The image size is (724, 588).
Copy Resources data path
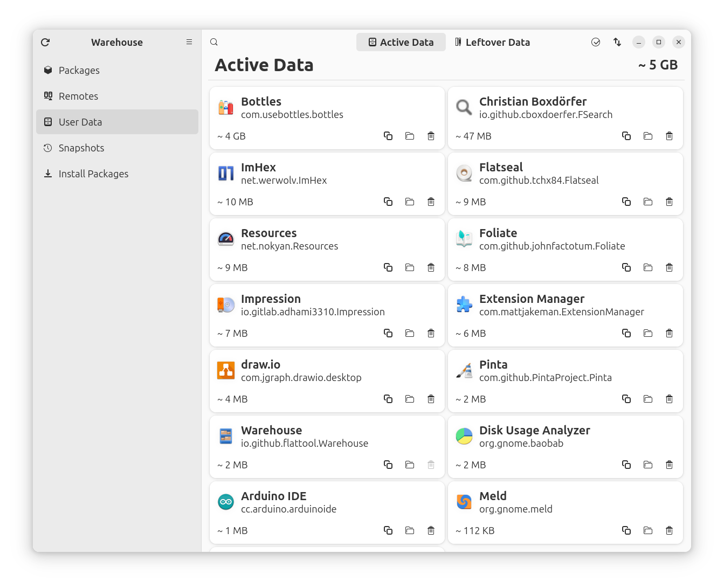click(388, 267)
